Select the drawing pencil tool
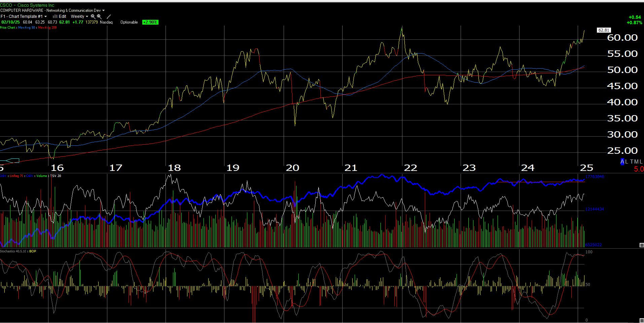The height and width of the screenshot is (323, 644). pyautogui.click(x=109, y=16)
